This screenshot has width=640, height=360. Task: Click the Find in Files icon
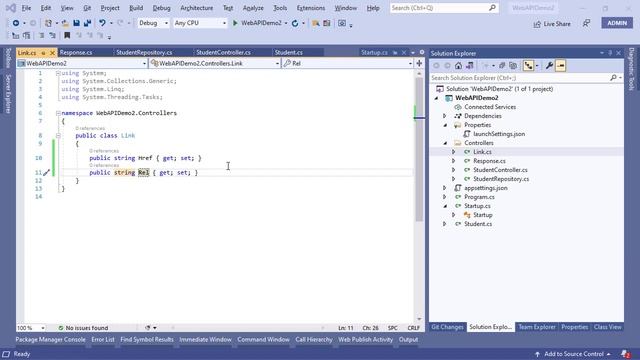pos(315,23)
